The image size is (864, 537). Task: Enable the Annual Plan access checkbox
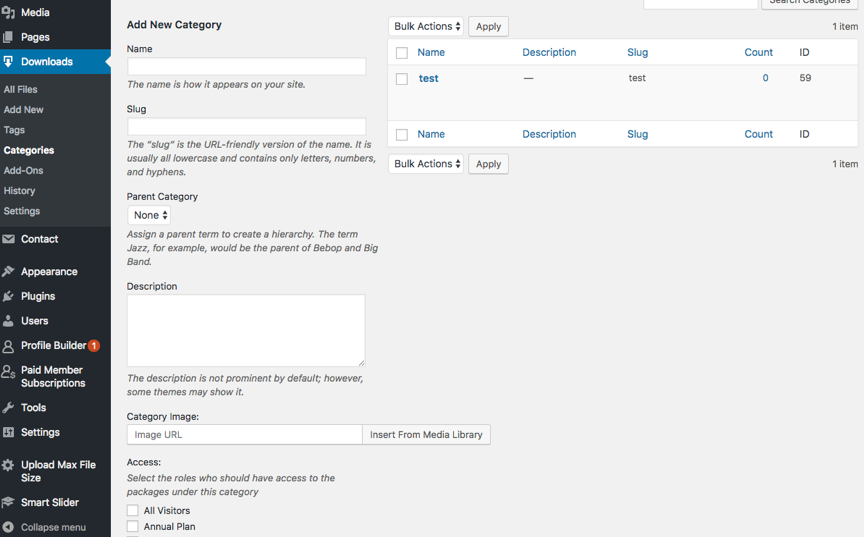[x=133, y=527]
